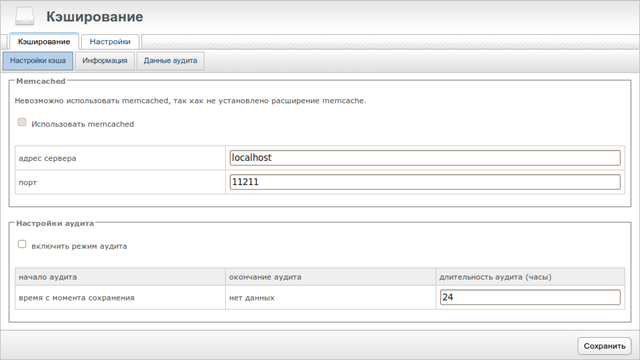Click the Сохранить button
Image resolution: width=640 pixels, height=360 pixels.
(x=604, y=346)
